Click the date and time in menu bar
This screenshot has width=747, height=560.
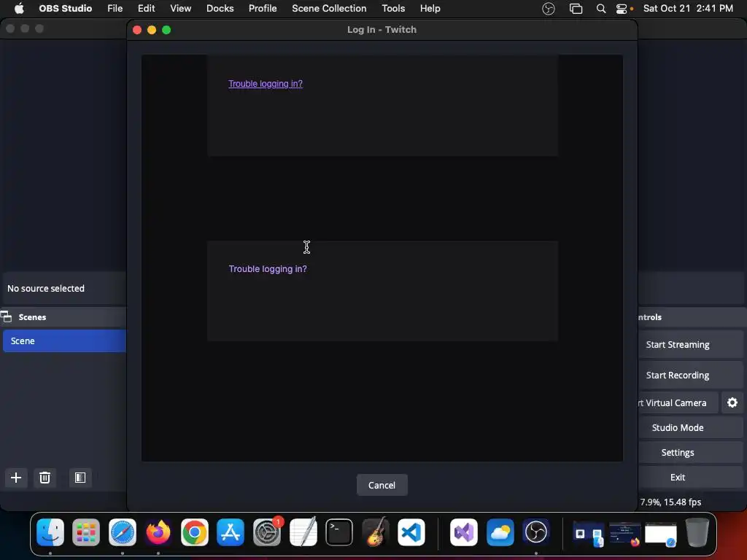(688, 8)
